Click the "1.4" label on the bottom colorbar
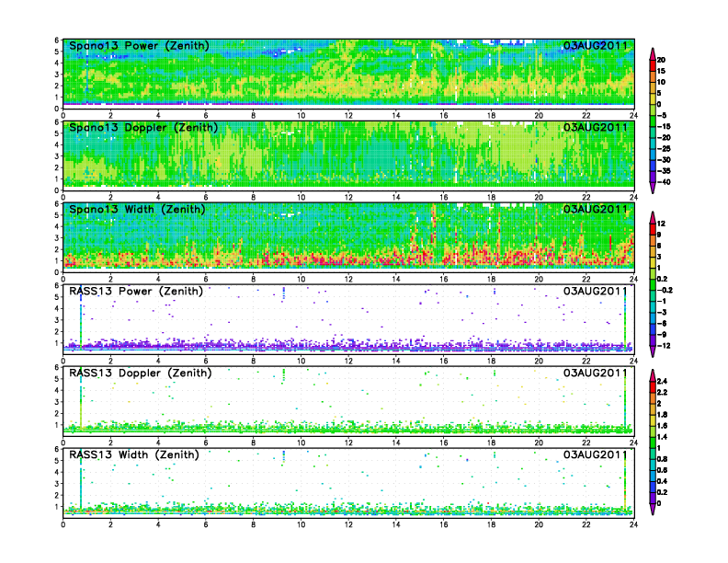 coord(662,437)
